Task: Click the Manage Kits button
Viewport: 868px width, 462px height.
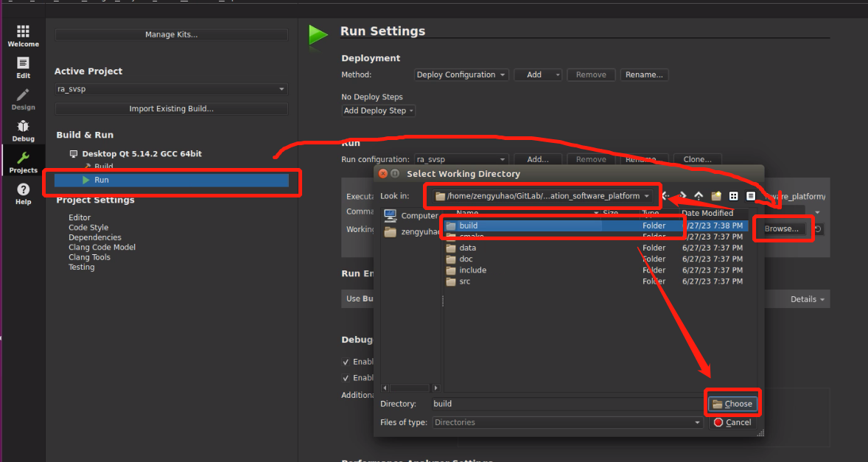Action: tap(171, 35)
